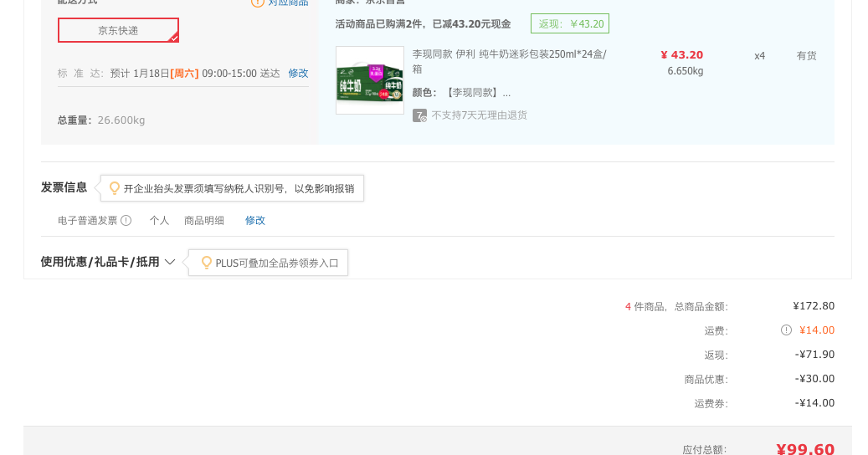
Task: Click the amount payable ¥99.60
Action: point(805,448)
